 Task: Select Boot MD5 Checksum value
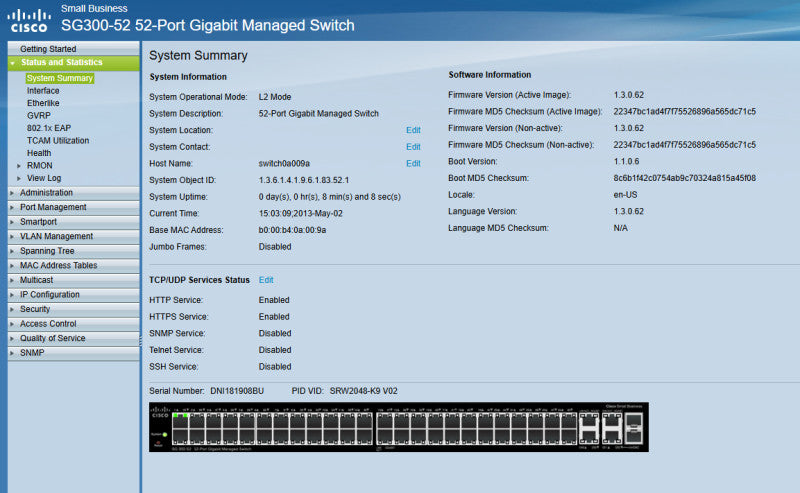pos(685,178)
